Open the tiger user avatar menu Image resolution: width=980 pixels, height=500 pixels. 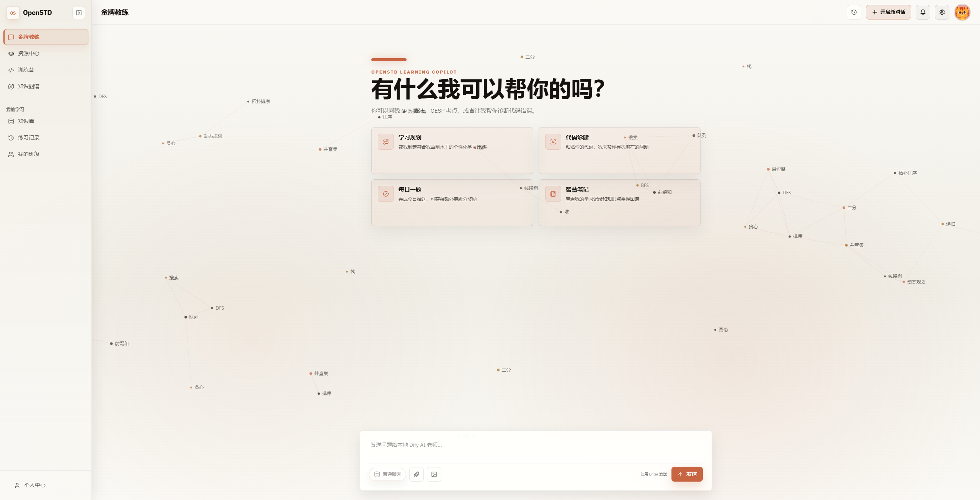click(x=962, y=12)
